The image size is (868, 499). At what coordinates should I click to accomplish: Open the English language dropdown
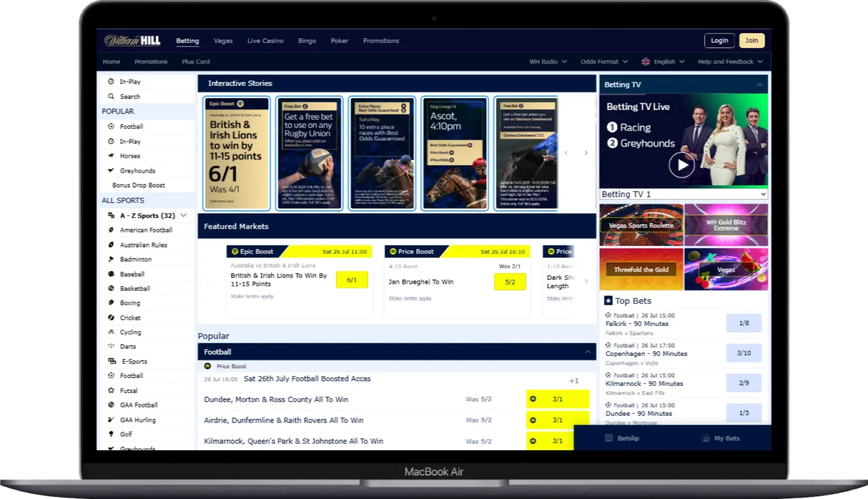click(663, 61)
